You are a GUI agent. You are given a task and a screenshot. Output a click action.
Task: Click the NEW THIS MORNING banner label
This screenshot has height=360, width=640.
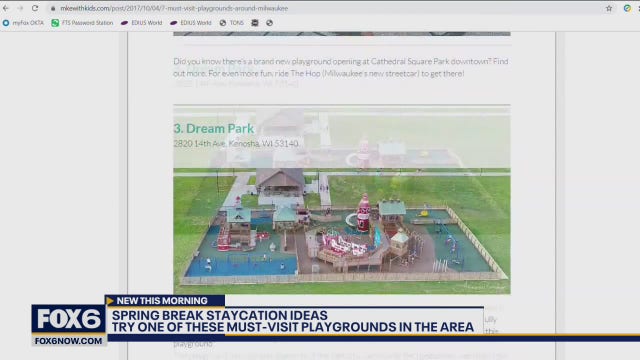[162, 301]
